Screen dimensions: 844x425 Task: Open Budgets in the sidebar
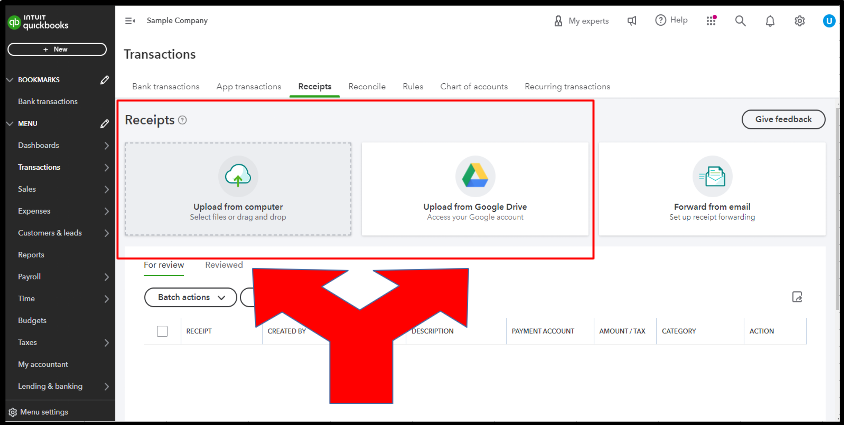(x=32, y=321)
